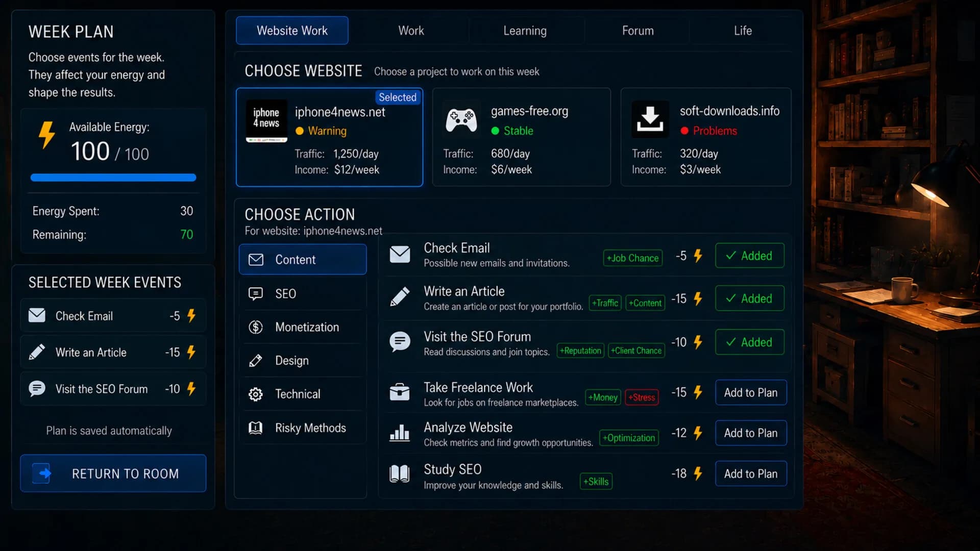Go to the Forum tab

coord(638,31)
